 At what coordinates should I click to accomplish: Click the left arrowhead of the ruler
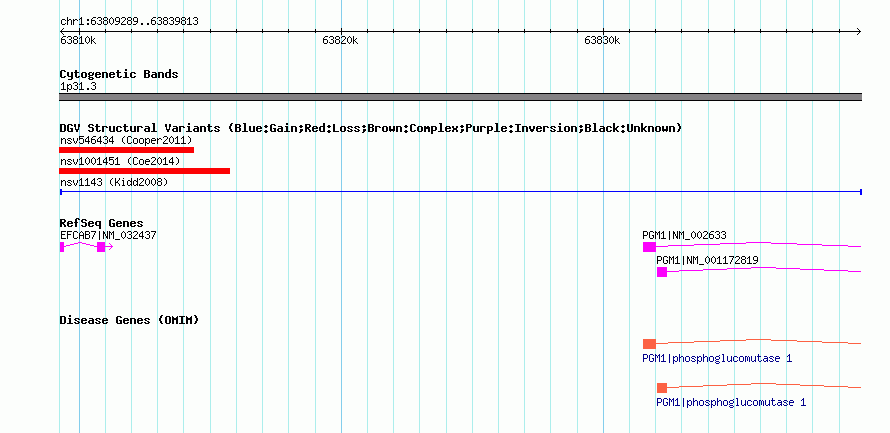tap(62, 31)
